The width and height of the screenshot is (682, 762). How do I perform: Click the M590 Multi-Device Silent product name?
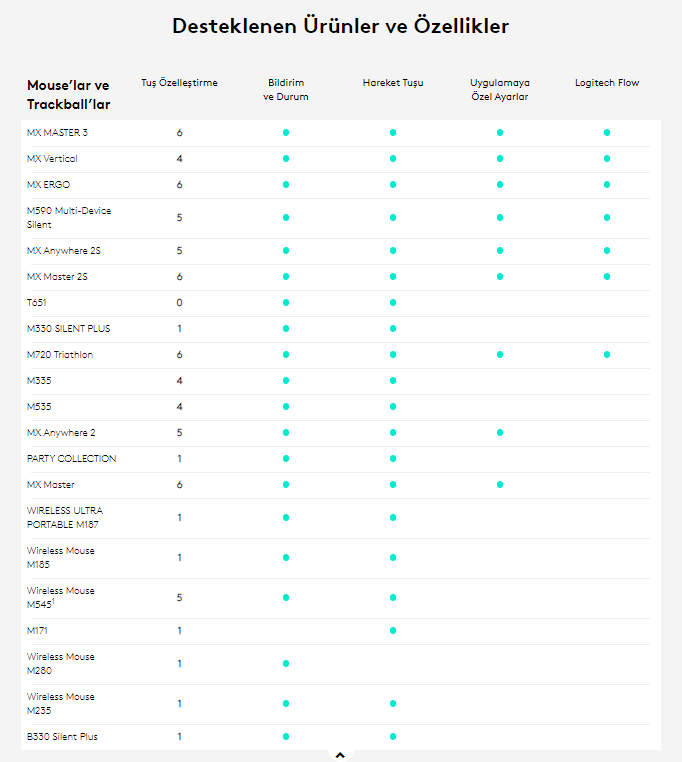pos(69,217)
